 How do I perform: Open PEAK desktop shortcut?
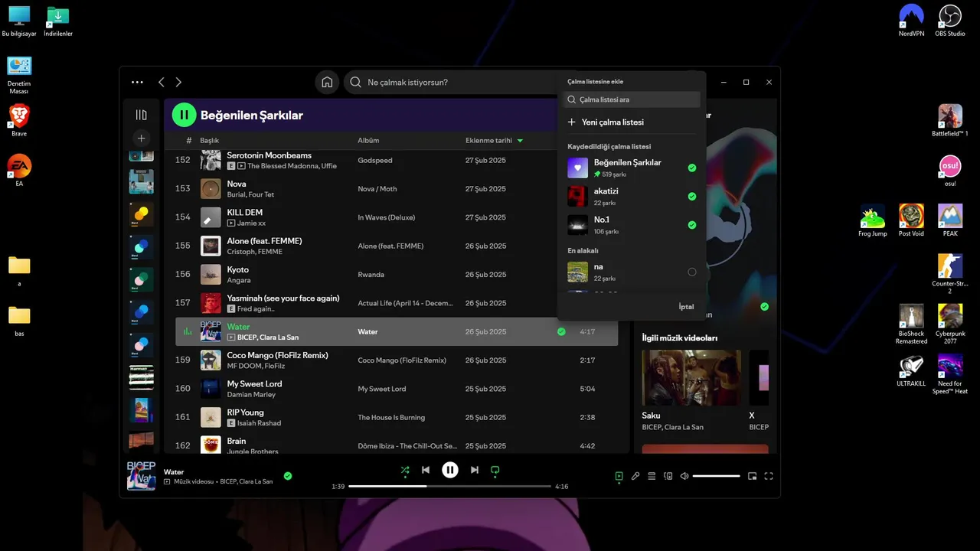point(950,220)
